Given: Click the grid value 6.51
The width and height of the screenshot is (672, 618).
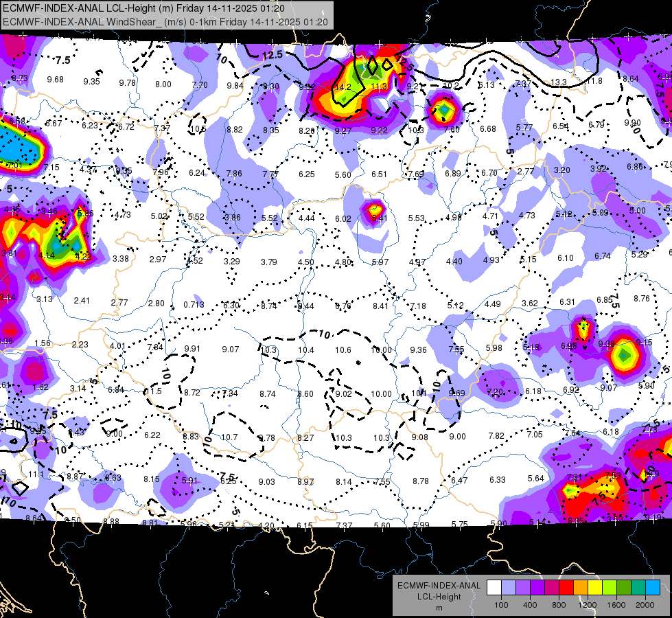Looking at the screenshot, I should [x=379, y=174].
